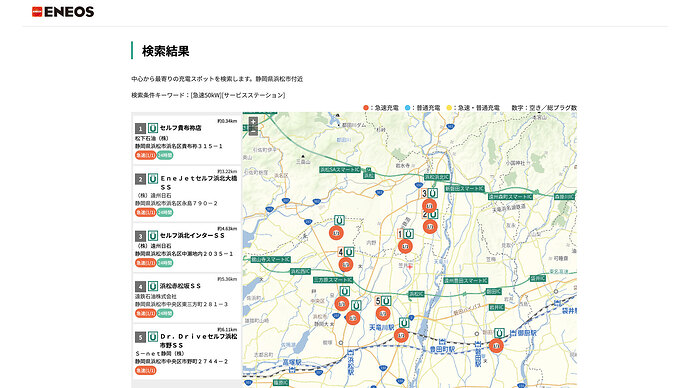Click the green station icon beside EneJetセルフ浜北大橋

click(x=153, y=179)
